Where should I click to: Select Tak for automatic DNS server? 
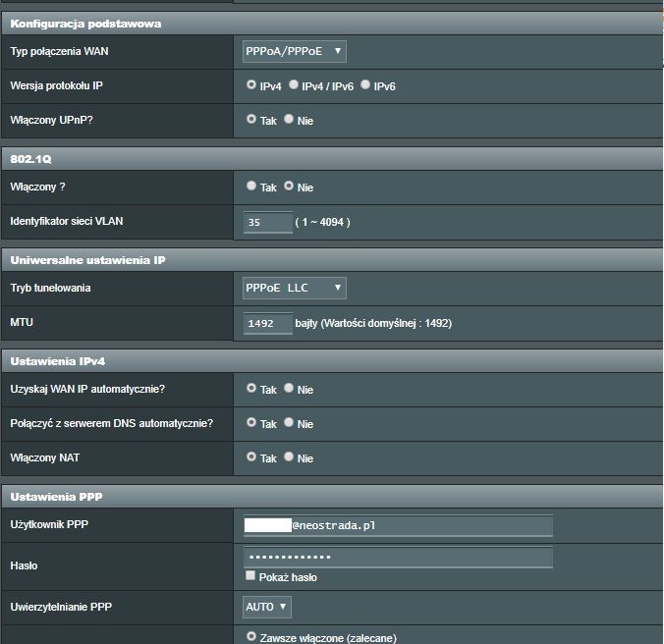coord(251,423)
